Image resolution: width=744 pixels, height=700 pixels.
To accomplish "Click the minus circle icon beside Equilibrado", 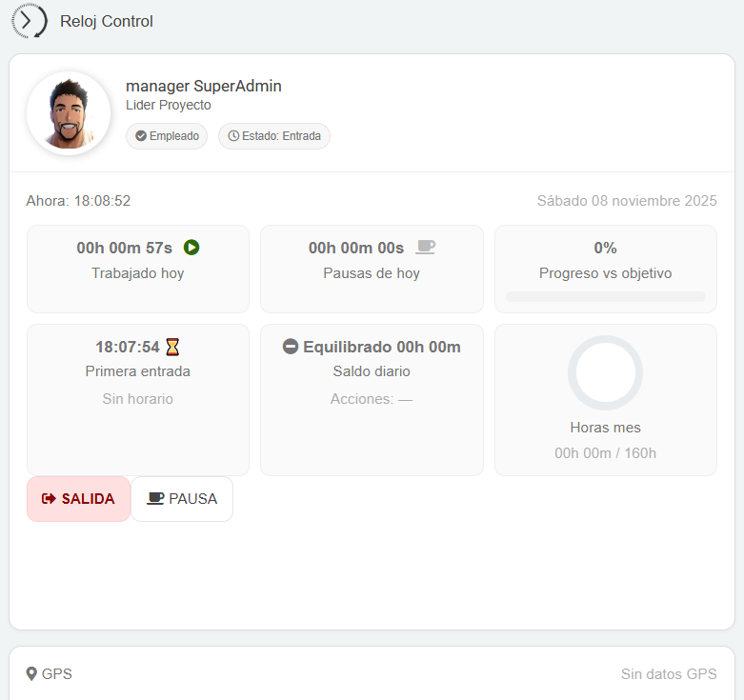I will pos(291,347).
